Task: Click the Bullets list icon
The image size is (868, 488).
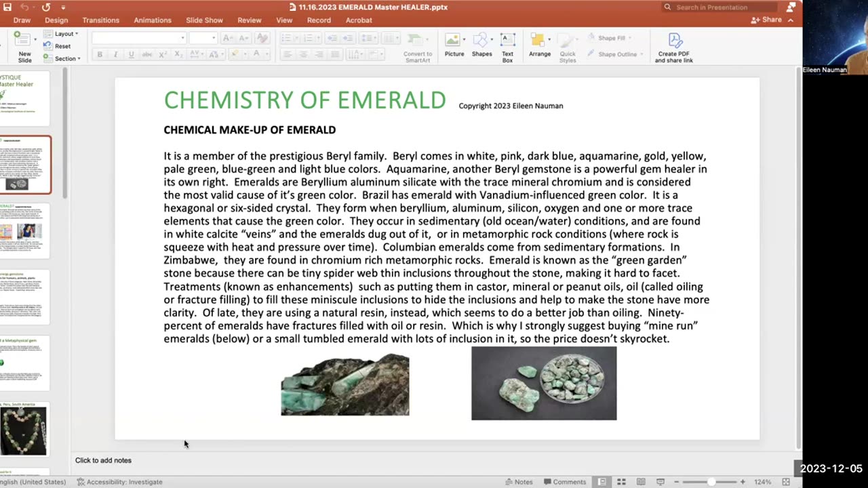Action: 288,38
